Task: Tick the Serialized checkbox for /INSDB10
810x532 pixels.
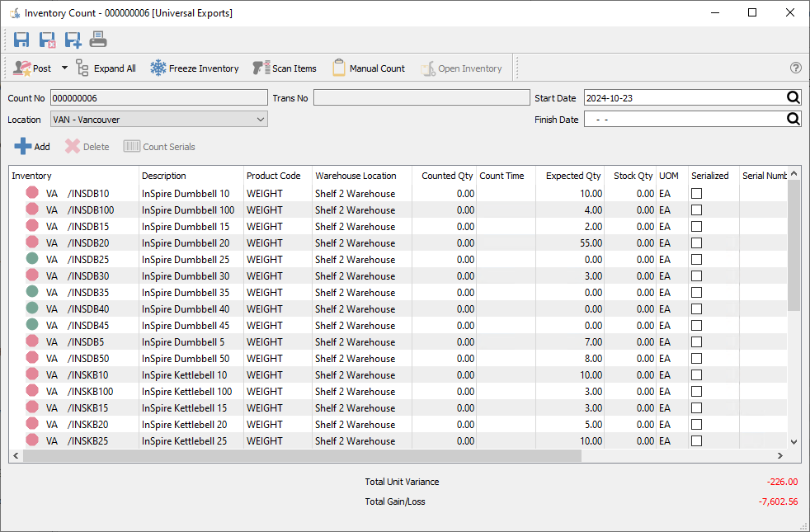Action: tap(697, 194)
